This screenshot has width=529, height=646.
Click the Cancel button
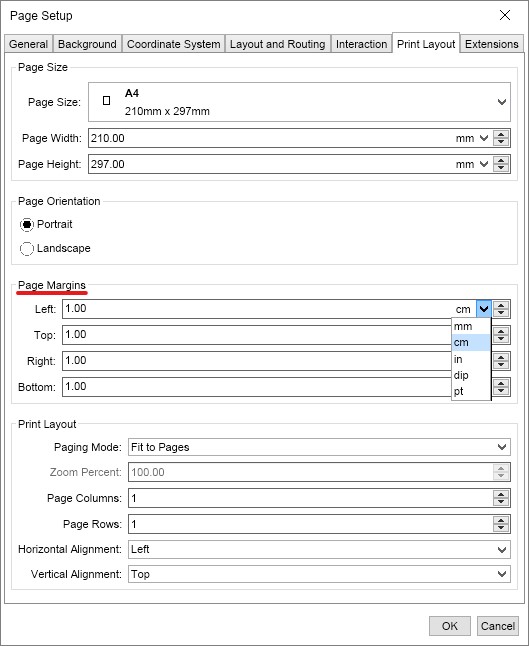[498, 626]
